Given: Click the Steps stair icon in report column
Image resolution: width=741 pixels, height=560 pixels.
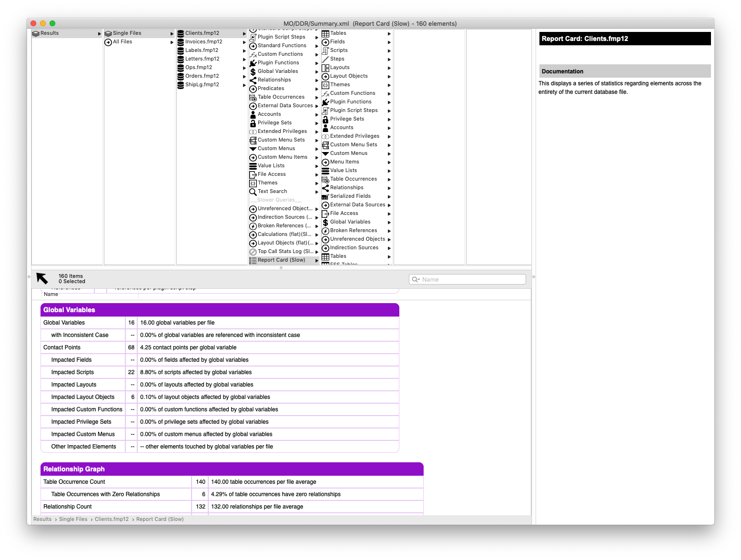Looking at the screenshot, I should 325,59.
